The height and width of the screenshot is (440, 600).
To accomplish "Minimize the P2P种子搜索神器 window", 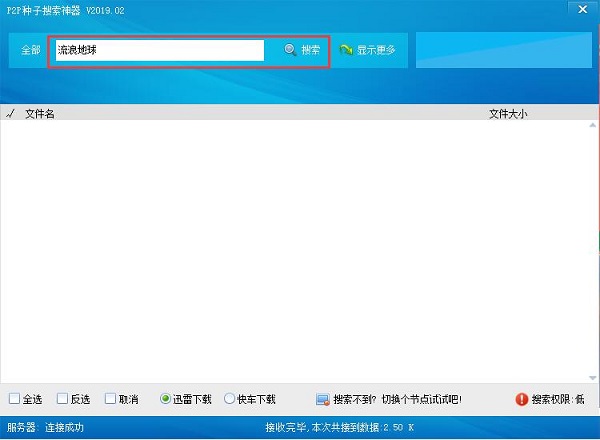I will 545,8.
